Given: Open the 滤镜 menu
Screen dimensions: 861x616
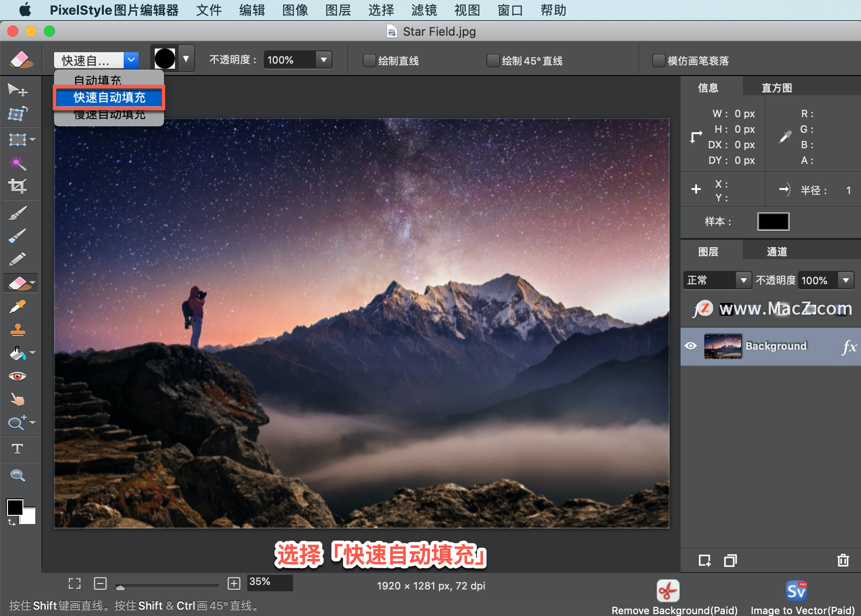Looking at the screenshot, I should point(424,10).
